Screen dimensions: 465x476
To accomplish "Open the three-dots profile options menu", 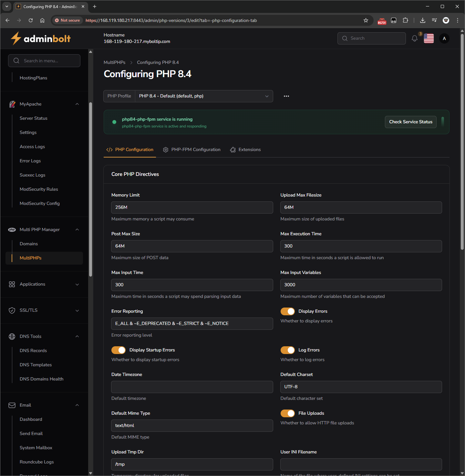I will pos(286,96).
